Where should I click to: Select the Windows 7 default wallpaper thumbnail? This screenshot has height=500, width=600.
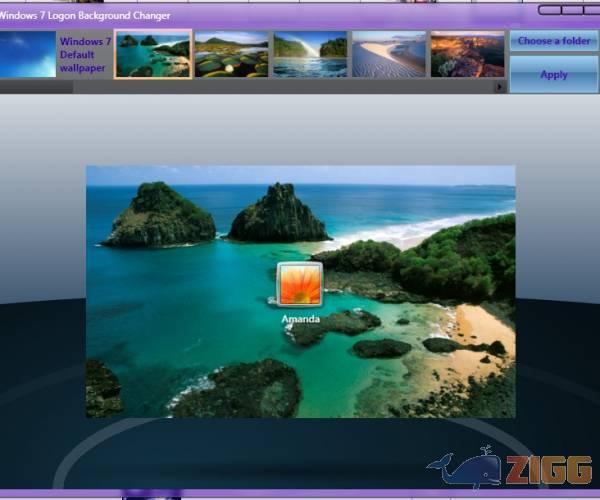[x=28, y=54]
